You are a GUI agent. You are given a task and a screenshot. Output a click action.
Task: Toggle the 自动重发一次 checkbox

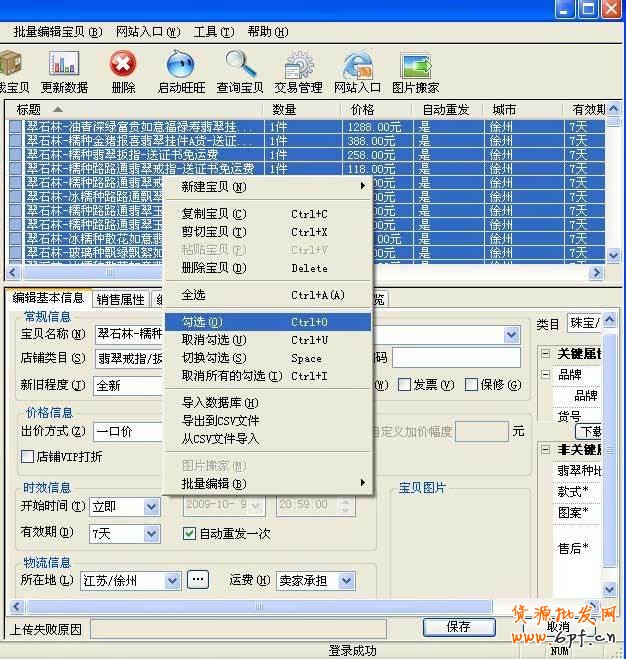tap(189, 534)
